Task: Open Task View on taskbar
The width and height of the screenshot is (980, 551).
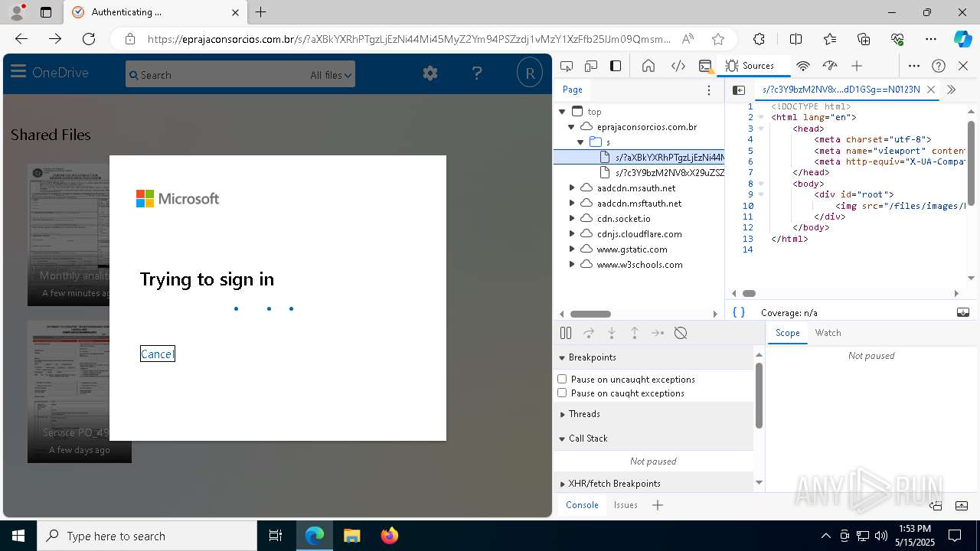Action: [276, 536]
